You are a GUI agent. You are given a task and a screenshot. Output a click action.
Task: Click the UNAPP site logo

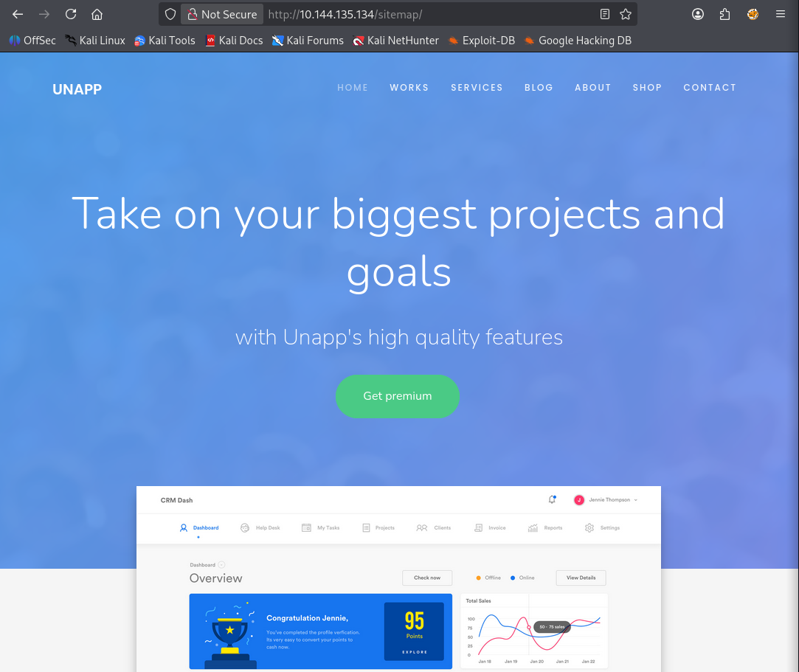pyautogui.click(x=77, y=90)
